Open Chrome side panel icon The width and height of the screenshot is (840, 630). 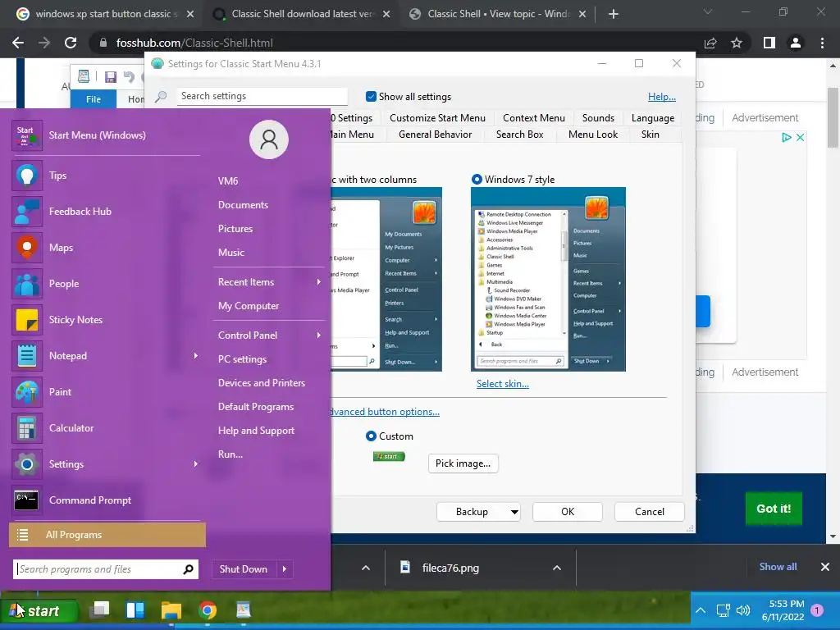769,43
